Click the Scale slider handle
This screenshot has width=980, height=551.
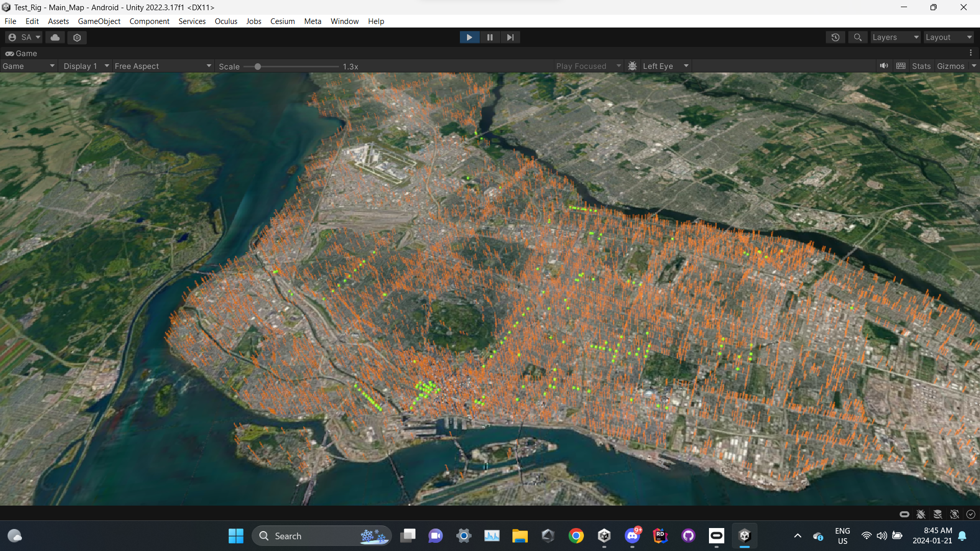[258, 66]
